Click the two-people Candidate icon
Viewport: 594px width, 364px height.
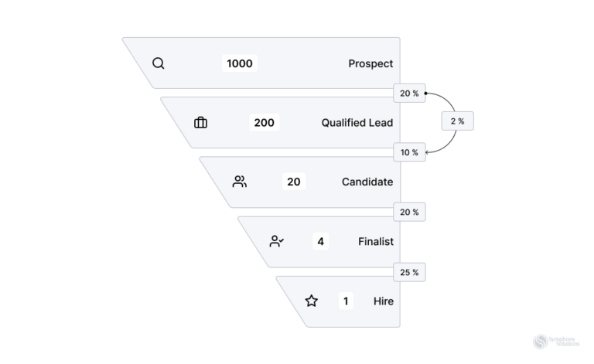coord(240,182)
